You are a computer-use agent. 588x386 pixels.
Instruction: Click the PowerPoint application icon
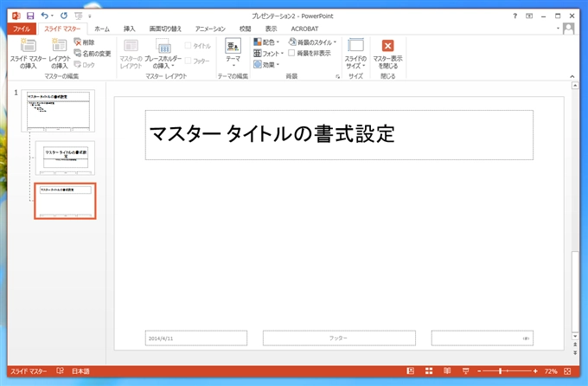pos(16,16)
